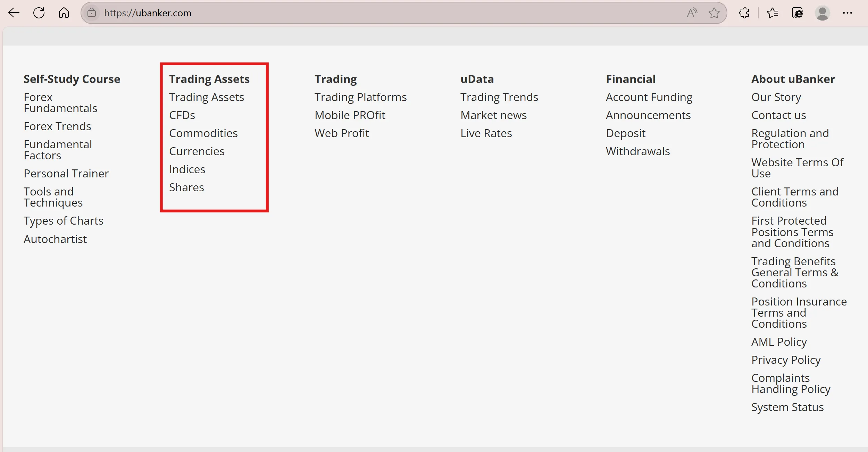Go to the Announcements page
Image resolution: width=868 pixels, height=452 pixels.
648,115
